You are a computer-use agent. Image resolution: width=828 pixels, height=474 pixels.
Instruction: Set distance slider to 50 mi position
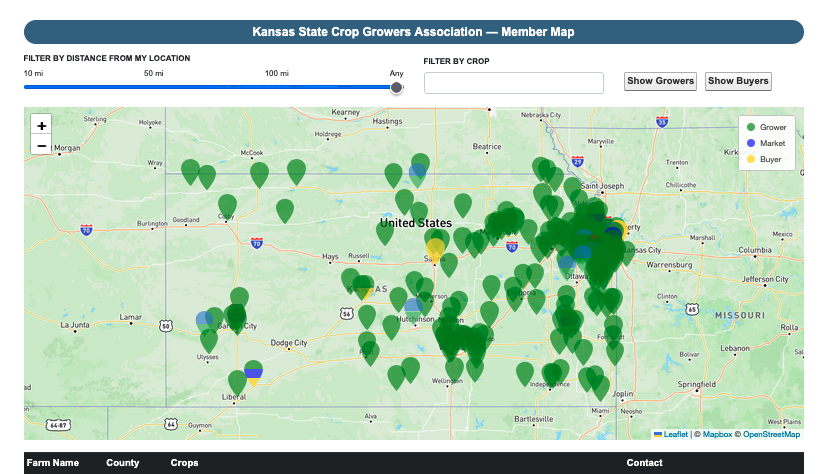coord(154,87)
